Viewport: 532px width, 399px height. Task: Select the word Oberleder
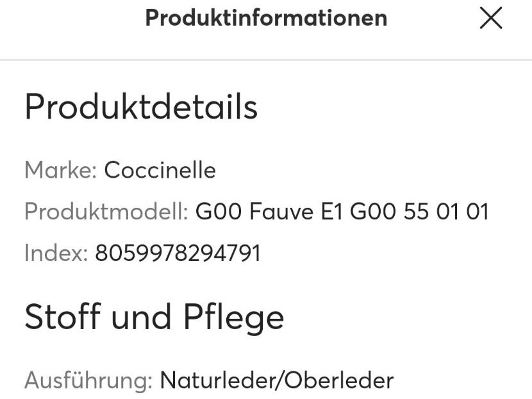tap(338, 380)
